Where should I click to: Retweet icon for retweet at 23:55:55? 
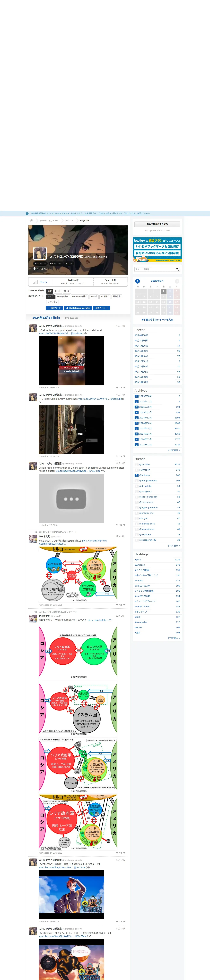point(121,604)
